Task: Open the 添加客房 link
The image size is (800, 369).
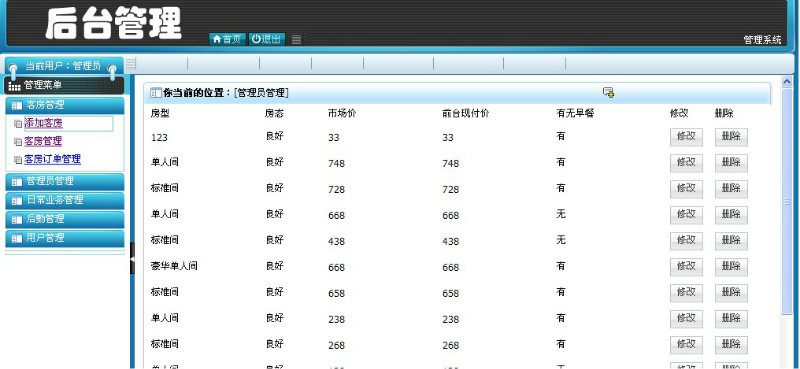Action: [44, 123]
